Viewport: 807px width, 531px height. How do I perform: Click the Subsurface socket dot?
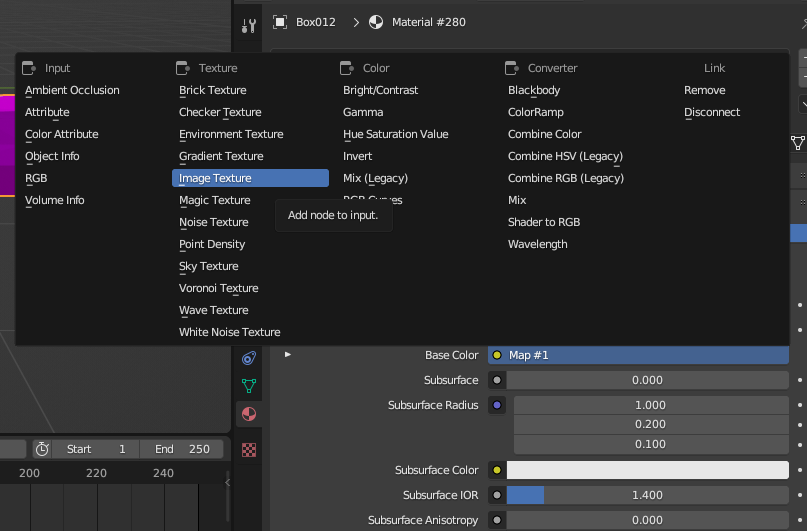tap(497, 380)
